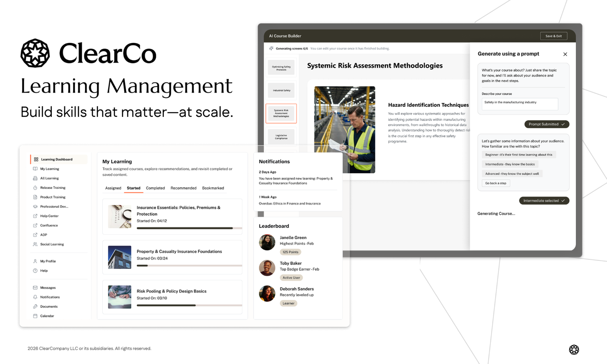Select the Legislative Compliance slide thumbnail
Viewport: 607px width, 364px height.
tap(281, 137)
